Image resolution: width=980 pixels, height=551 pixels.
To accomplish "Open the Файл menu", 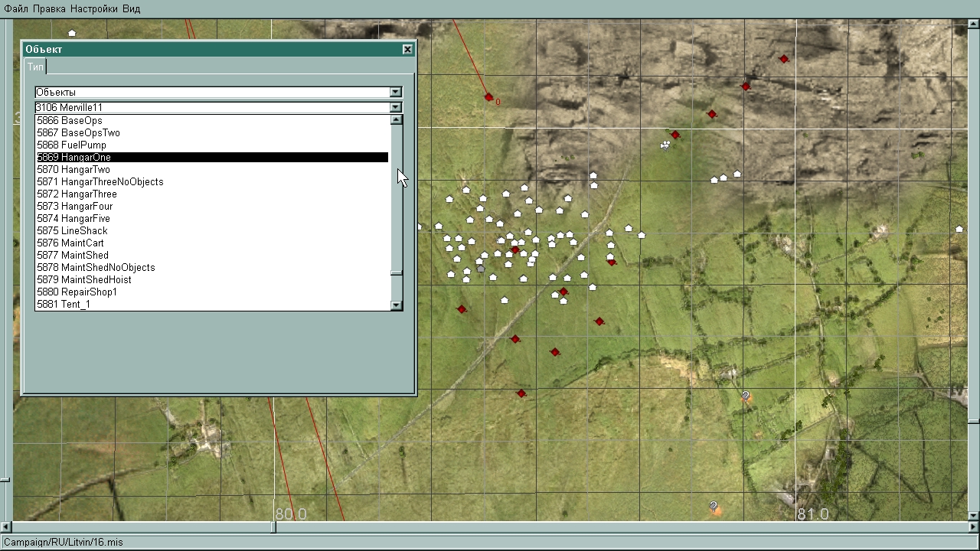I will point(16,8).
